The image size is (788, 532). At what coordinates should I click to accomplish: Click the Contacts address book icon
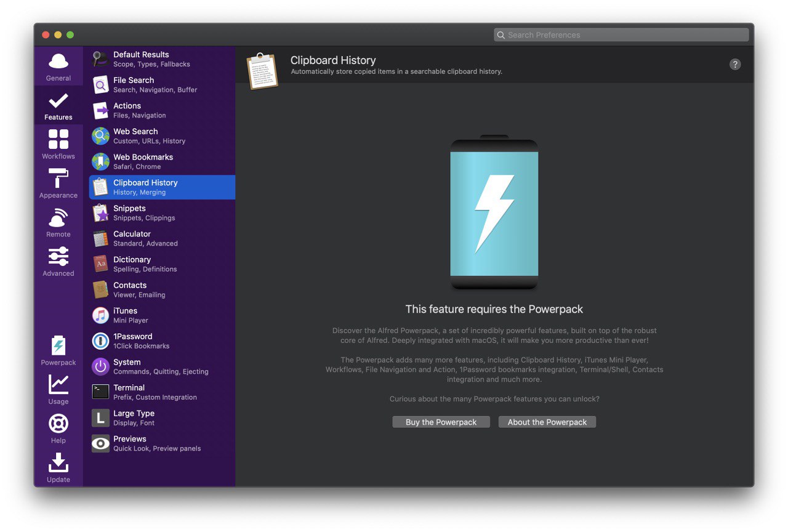100,290
